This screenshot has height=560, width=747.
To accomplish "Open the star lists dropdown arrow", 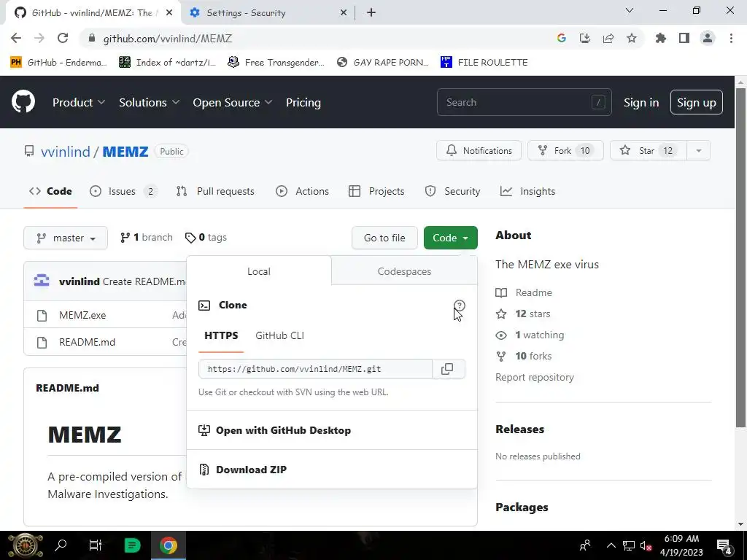I will pyautogui.click(x=698, y=150).
